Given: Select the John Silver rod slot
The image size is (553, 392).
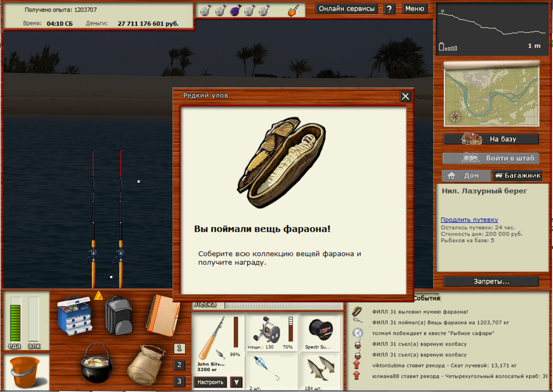Looking at the screenshot, I should (218, 344).
